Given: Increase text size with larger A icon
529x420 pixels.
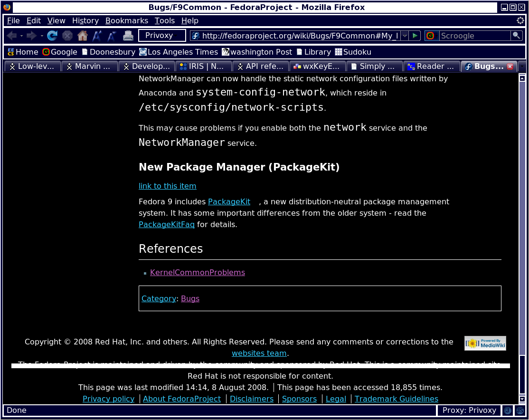Looking at the screenshot, I should click(x=97, y=36).
